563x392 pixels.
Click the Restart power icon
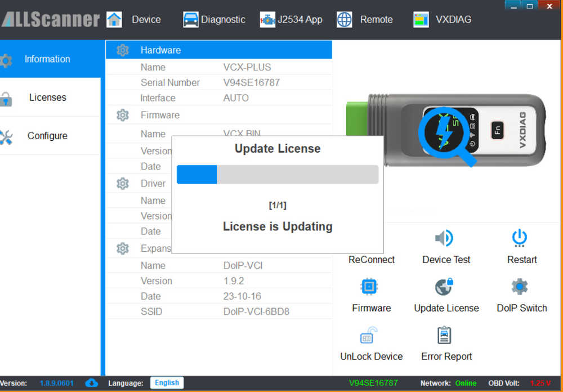click(520, 238)
